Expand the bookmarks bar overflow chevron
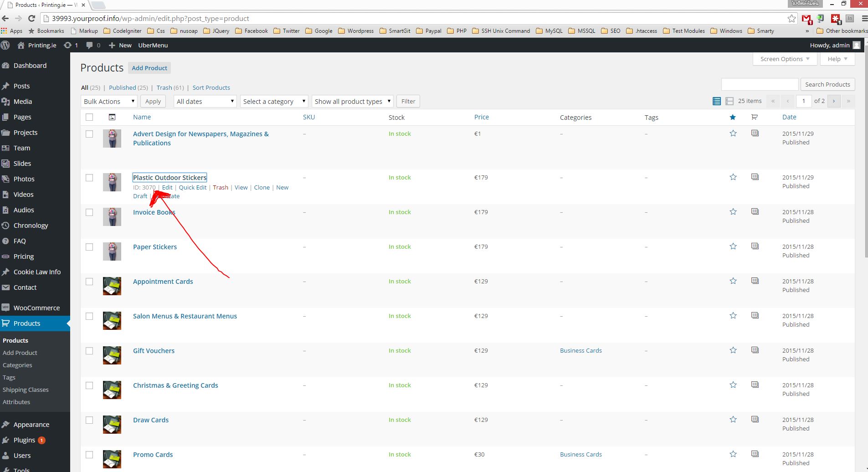 point(807,31)
